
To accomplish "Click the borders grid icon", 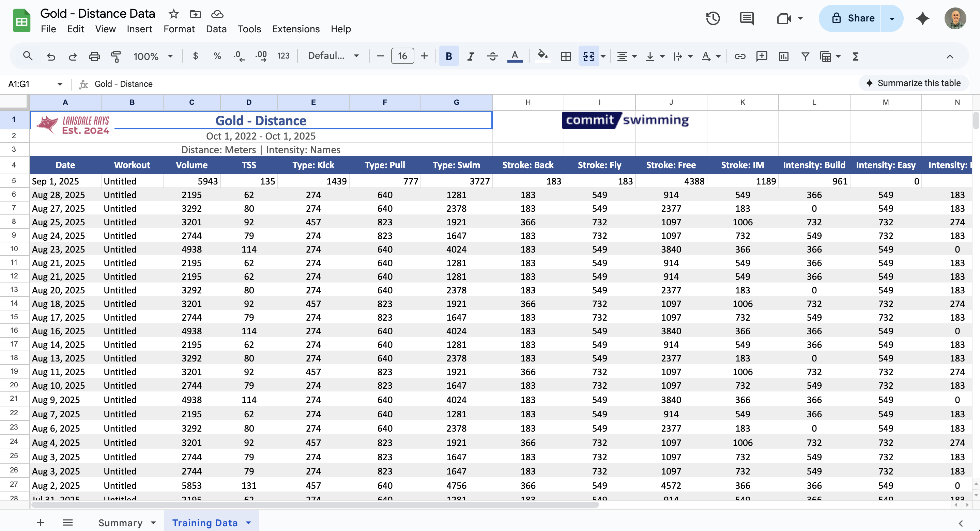I will coord(566,56).
